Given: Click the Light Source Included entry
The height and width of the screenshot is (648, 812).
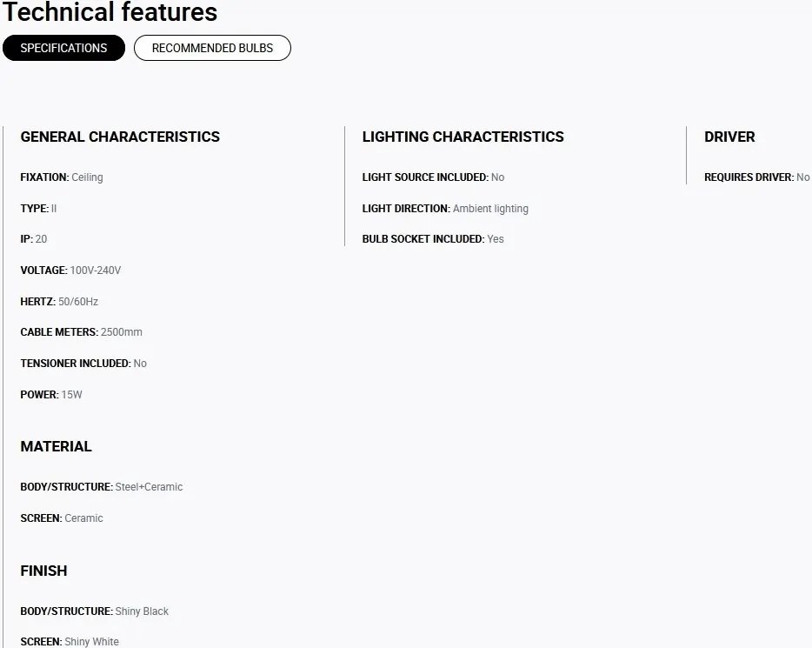Looking at the screenshot, I should click(x=433, y=177).
